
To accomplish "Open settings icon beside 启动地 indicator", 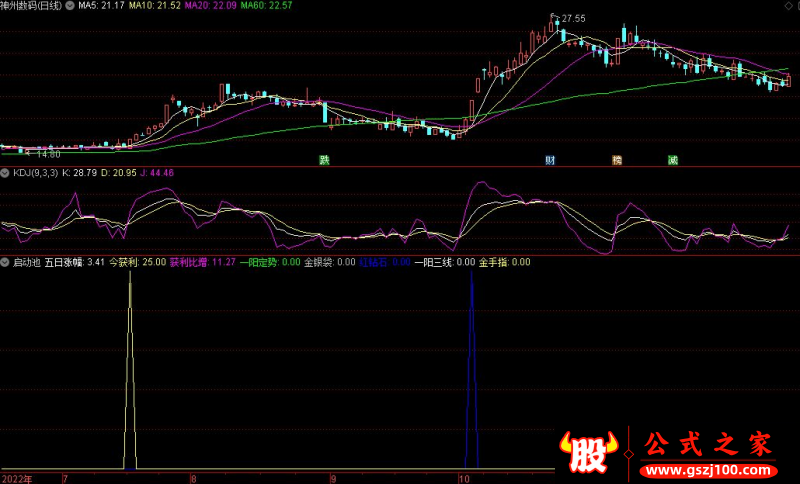I will point(6,262).
